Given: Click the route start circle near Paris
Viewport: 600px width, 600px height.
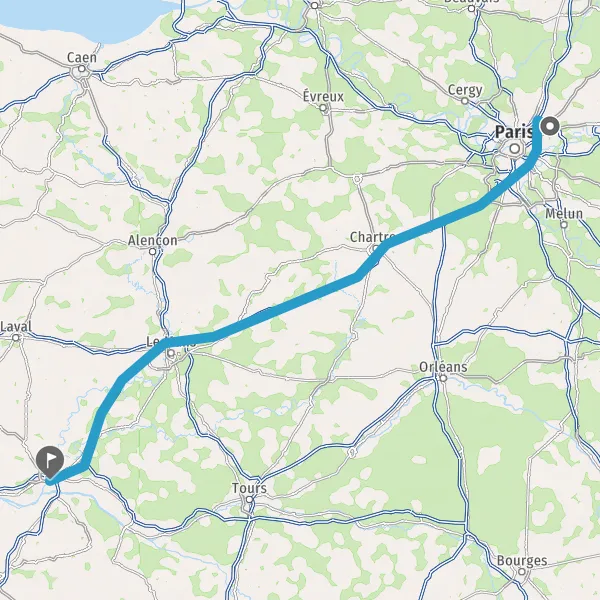Looking at the screenshot, I should tap(551, 126).
